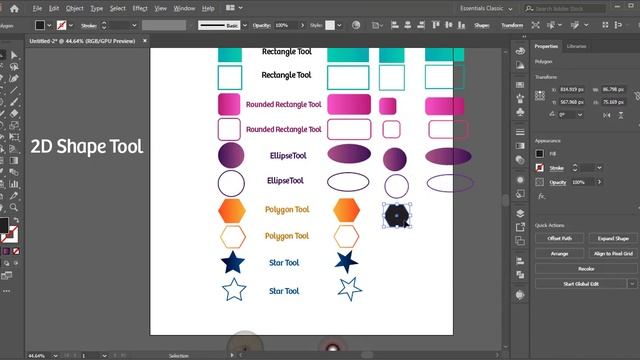Open the File menu
Viewport: 640px width, 360px height.
(37, 8)
